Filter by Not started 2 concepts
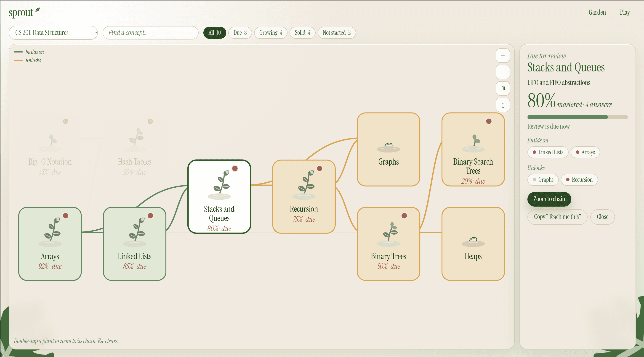 tap(337, 33)
